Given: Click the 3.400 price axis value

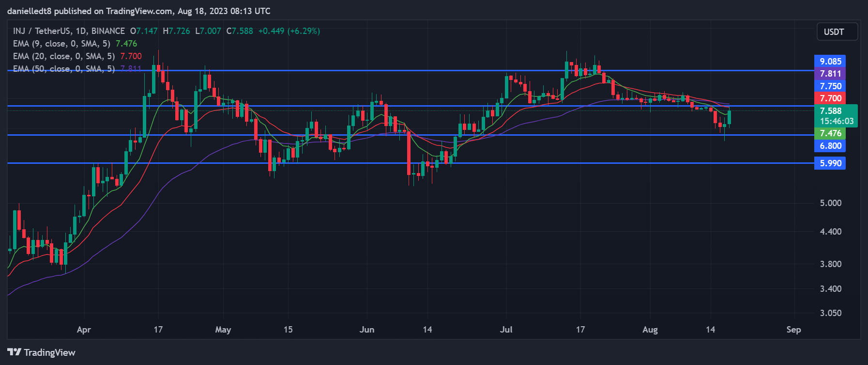Looking at the screenshot, I should (x=831, y=289).
